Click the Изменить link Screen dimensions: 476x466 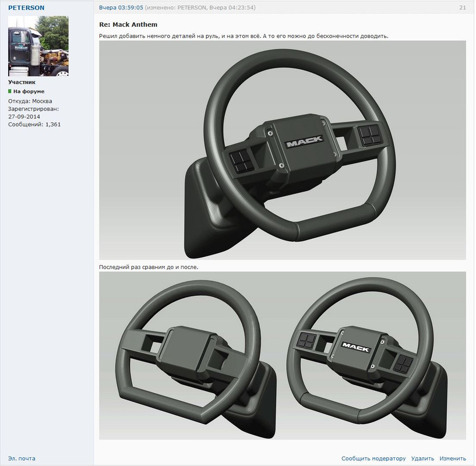pyautogui.click(x=453, y=458)
